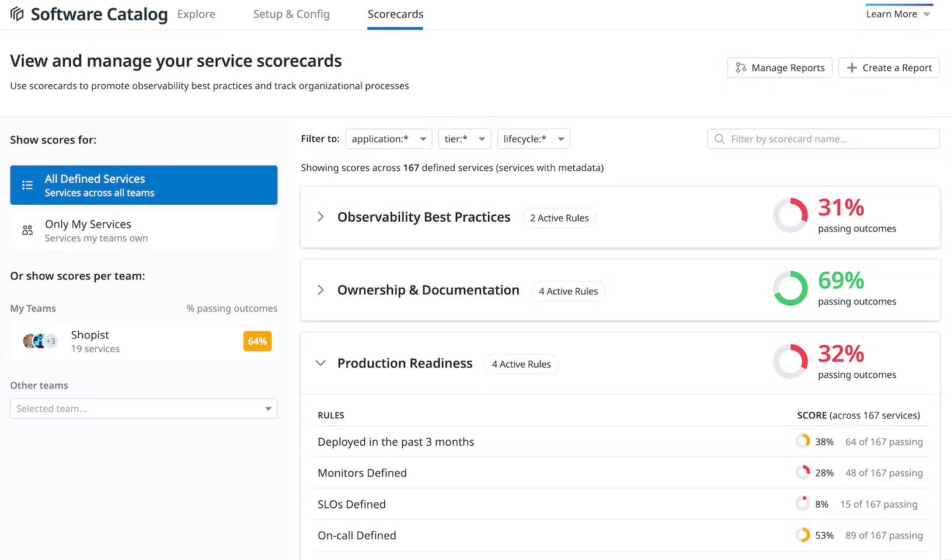The image size is (951, 560).
Task: Click the 53% pie icon for On-call Defined
Action: pyautogui.click(x=803, y=534)
